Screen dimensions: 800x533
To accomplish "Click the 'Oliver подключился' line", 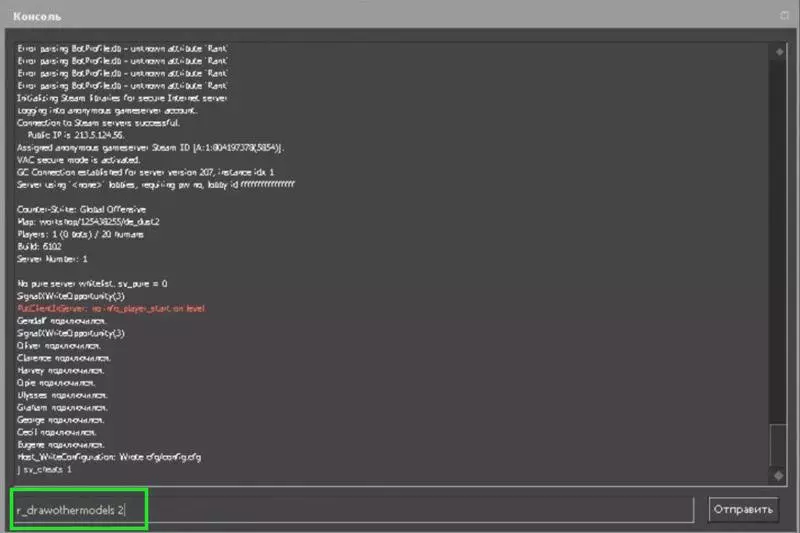I will click(x=59, y=346).
